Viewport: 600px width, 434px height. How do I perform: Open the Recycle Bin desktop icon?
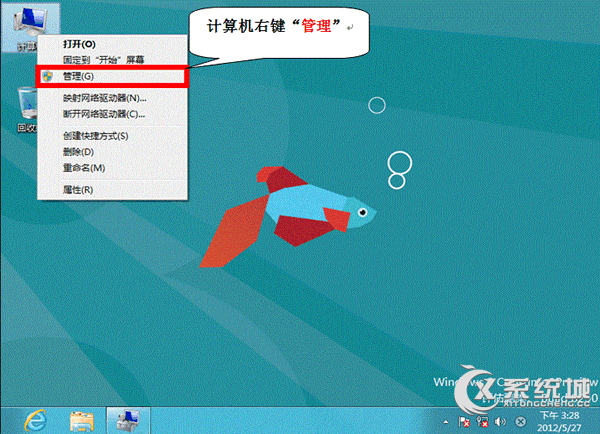tap(26, 108)
